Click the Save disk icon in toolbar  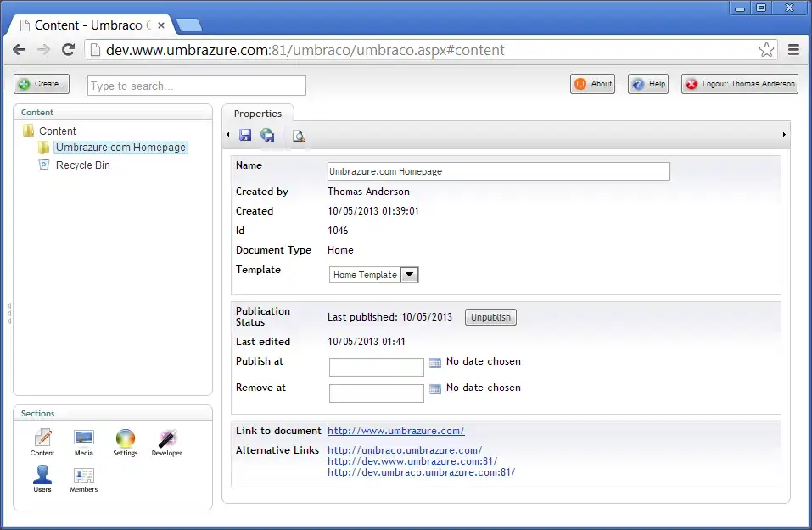pyautogui.click(x=245, y=135)
